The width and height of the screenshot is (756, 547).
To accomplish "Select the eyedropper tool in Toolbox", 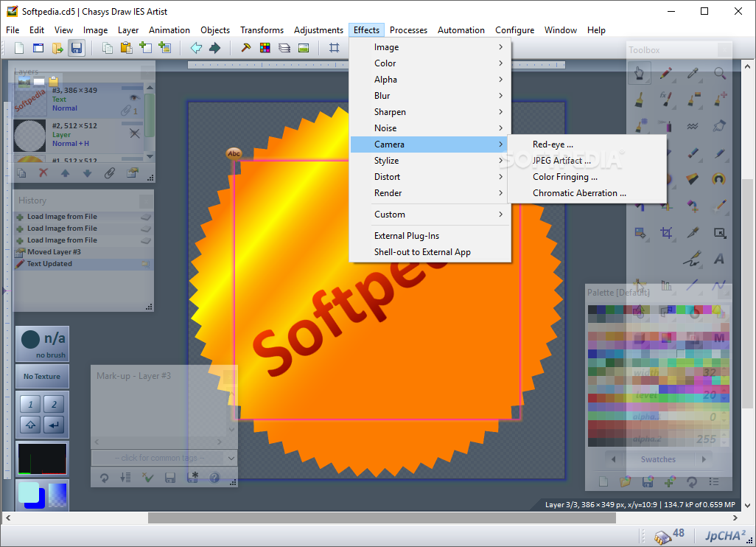I will point(693,73).
